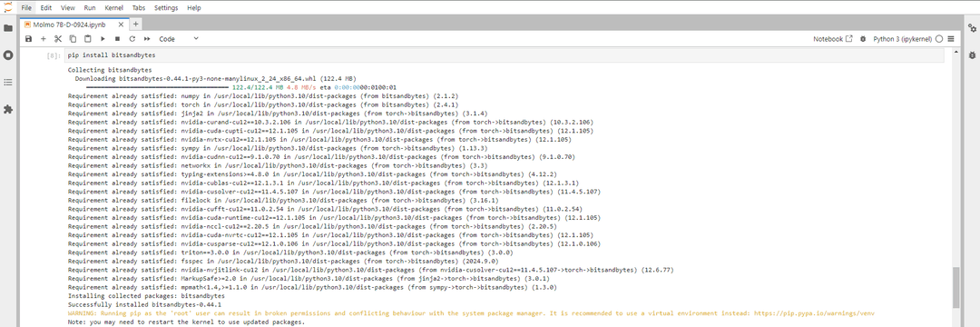Image resolution: width=980 pixels, height=327 pixels.
Task: Cut the selected cell with scissors icon
Action: point(58,39)
